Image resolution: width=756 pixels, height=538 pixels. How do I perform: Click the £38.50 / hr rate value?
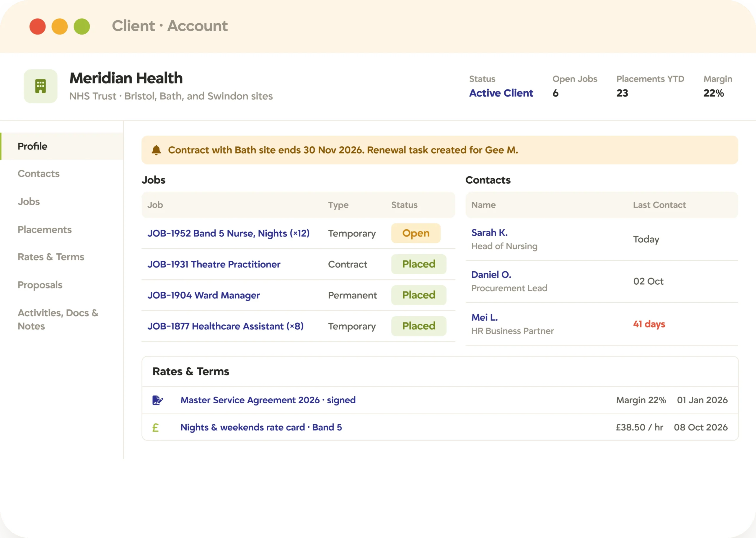coord(639,427)
